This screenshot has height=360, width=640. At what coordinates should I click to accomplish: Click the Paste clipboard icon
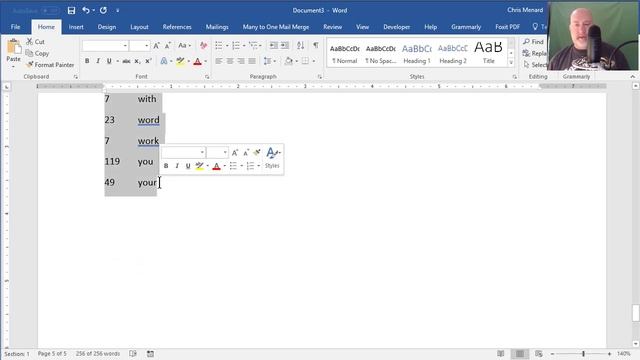click(x=13, y=47)
